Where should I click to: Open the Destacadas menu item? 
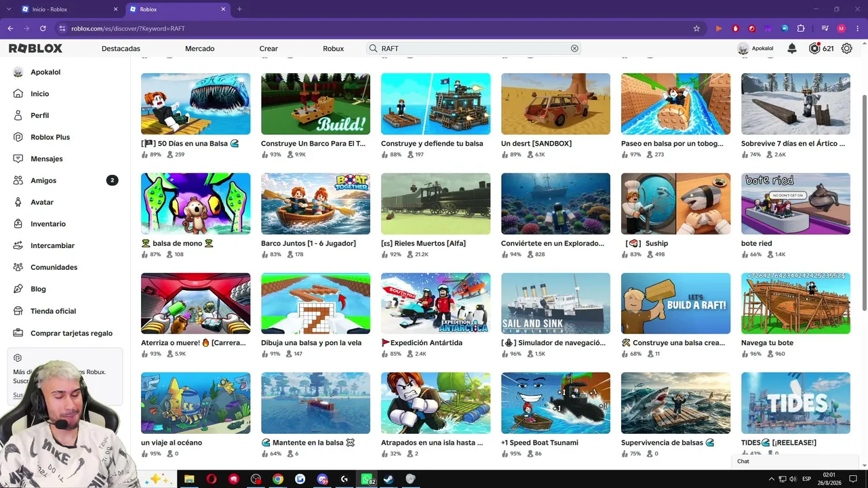(x=121, y=49)
